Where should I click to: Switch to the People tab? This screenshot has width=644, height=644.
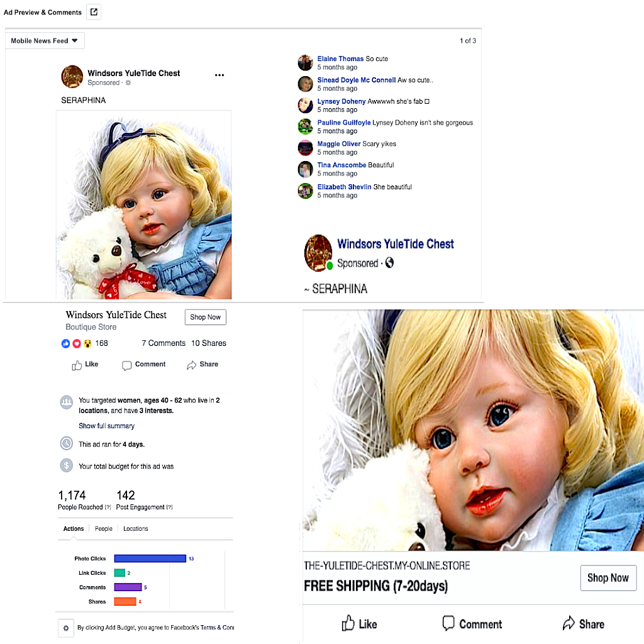pos(104,528)
